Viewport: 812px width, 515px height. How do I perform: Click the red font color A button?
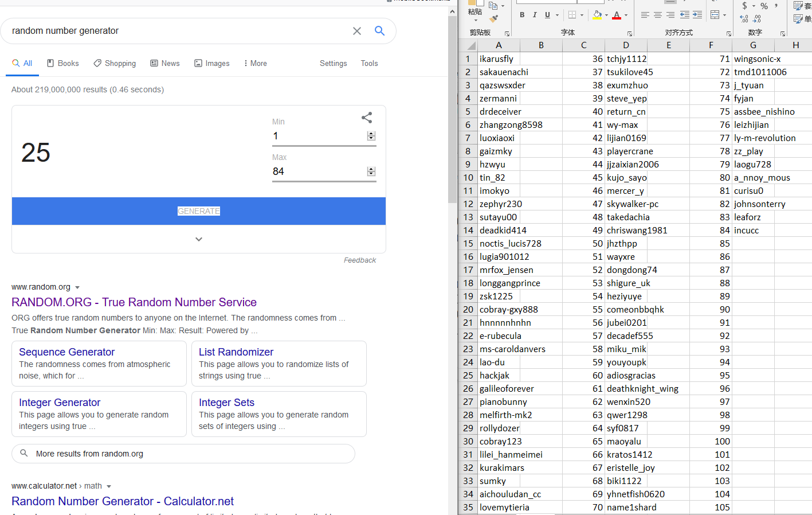pyautogui.click(x=617, y=15)
